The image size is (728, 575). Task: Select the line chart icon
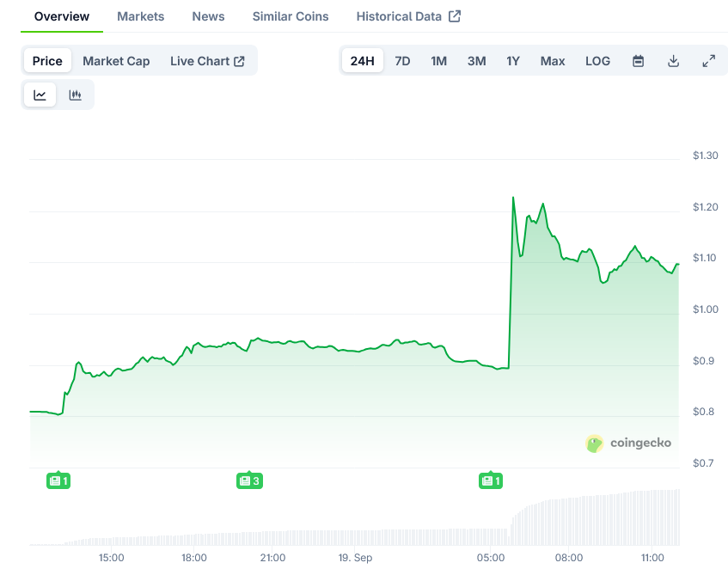(40, 95)
